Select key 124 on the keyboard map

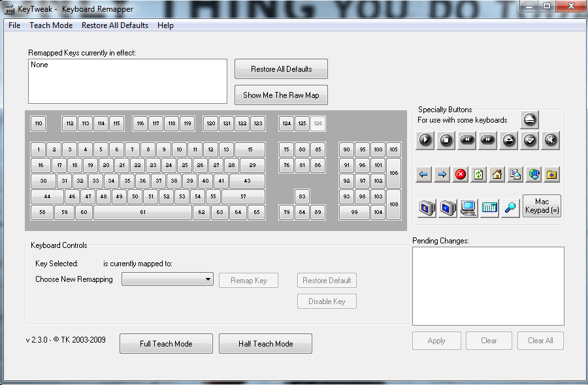click(x=287, y=123)
